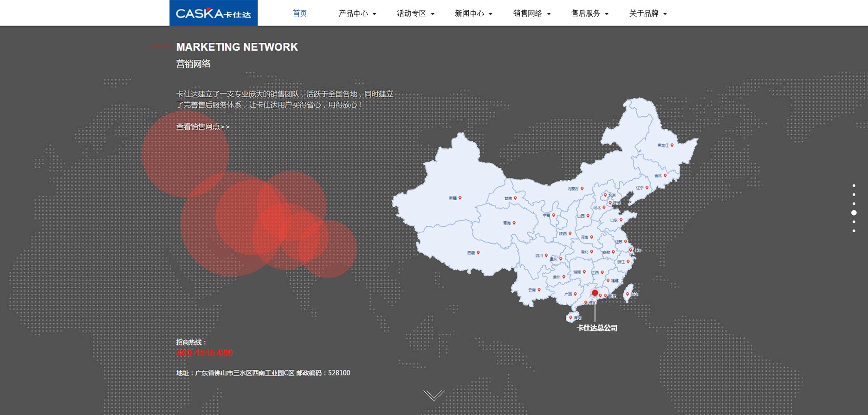Click the 陕西 map pin
868x415 pixels.
click(x=570, y=233)
